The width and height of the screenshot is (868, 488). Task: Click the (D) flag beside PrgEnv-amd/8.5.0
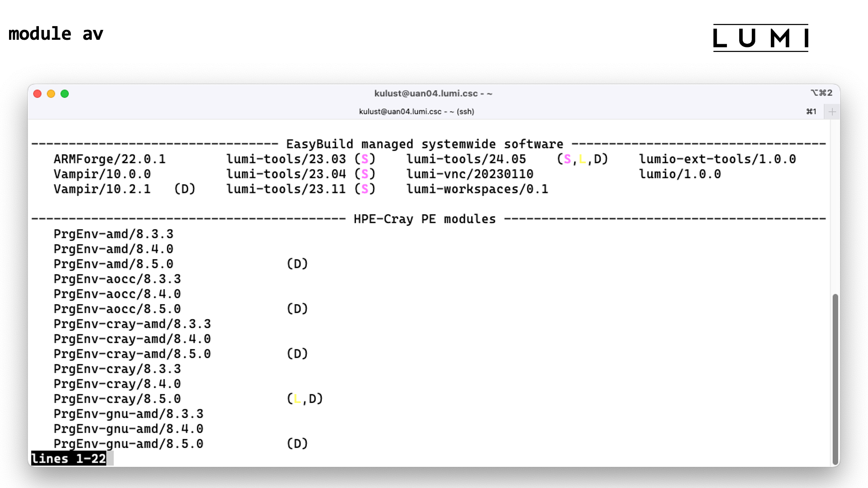[297, 264]
